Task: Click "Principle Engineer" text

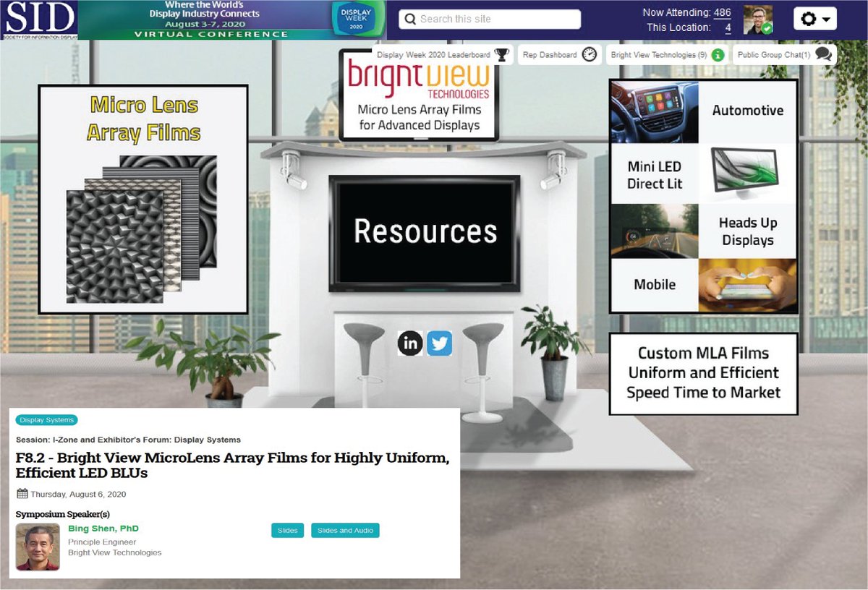Action: point(102,542)
